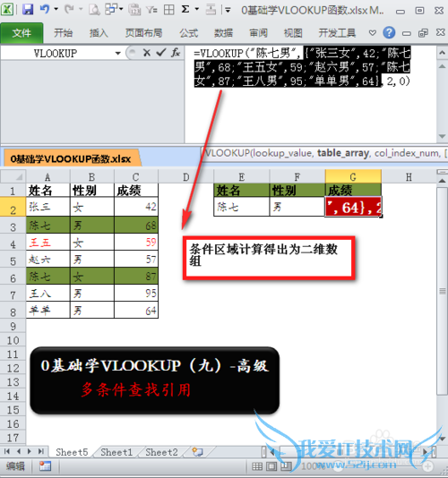
Task: Click the vertical scrollbar up arrow of the sheet
Action: click(x=442, y=181)
